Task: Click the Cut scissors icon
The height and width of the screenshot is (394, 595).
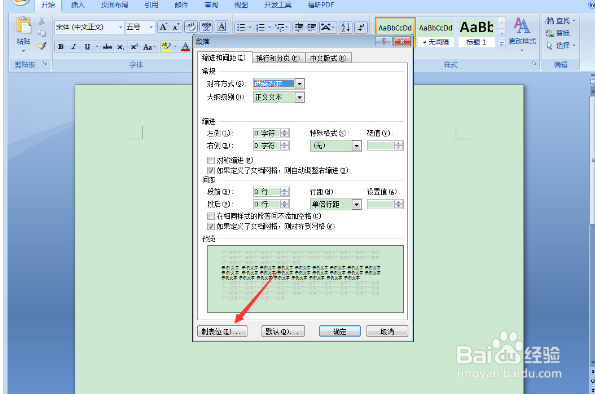Action: [42, 21]
